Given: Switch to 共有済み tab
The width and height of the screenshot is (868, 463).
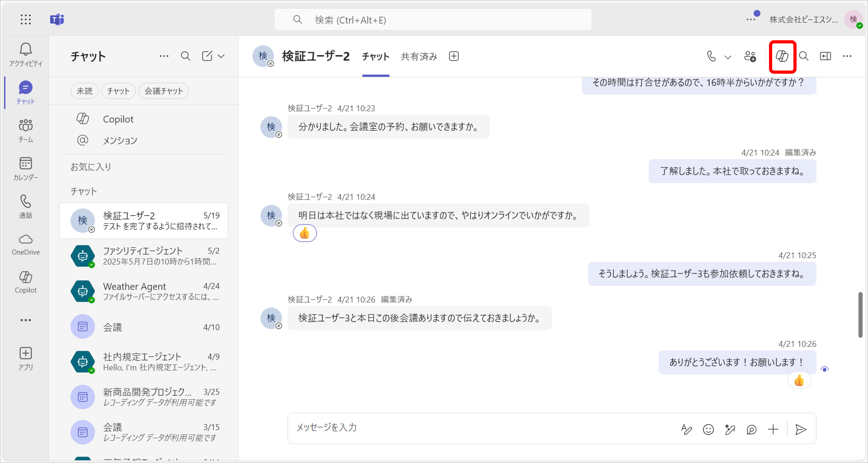Looking at the screenshot, I should coord(419,57).
